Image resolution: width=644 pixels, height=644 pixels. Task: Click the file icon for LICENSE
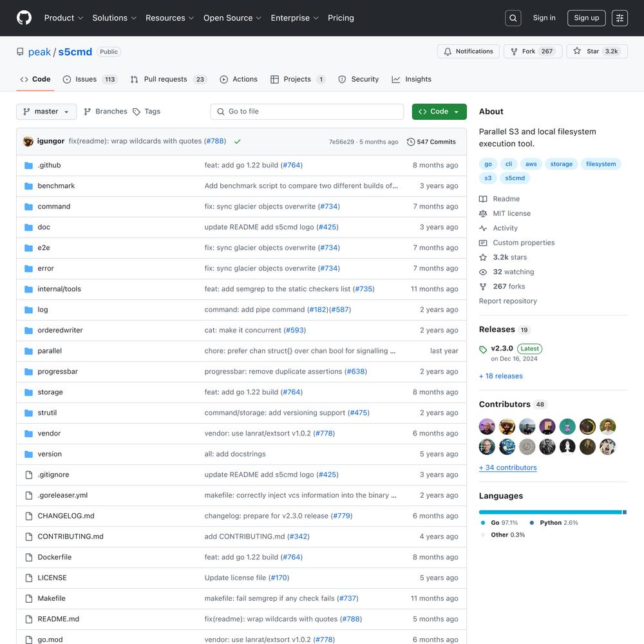pos(29,578)
